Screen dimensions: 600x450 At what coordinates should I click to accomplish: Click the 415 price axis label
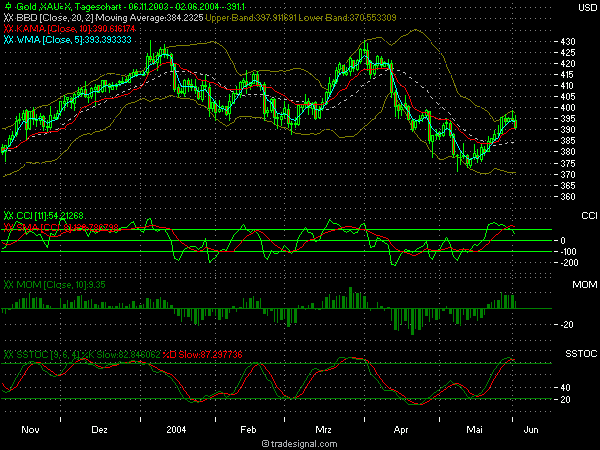568,75
